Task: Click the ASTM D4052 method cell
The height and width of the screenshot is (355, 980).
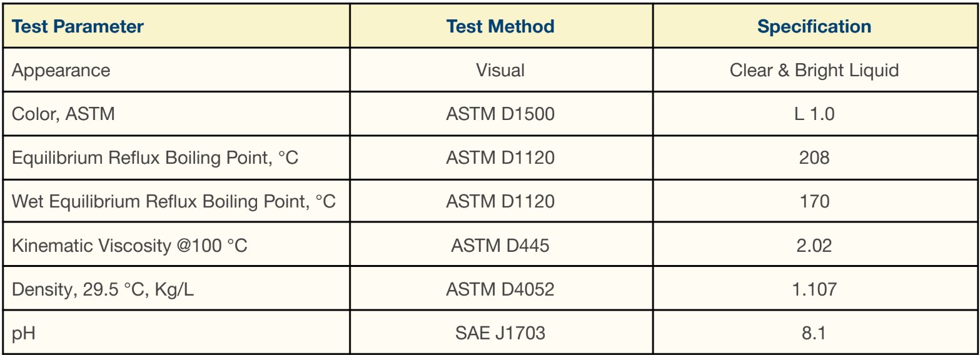Action: pyautogui.click(x=500, y=289)
